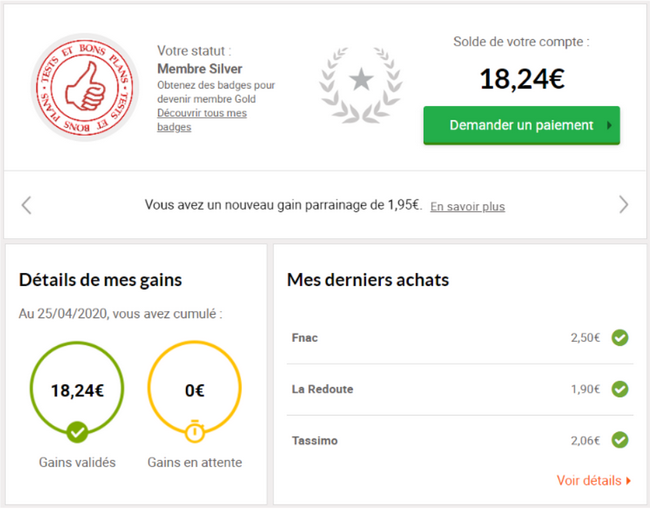Click the arrow on Demander un paiement
Image resolution: width=650 pixels, height=509 pixels.
[609, 125]
